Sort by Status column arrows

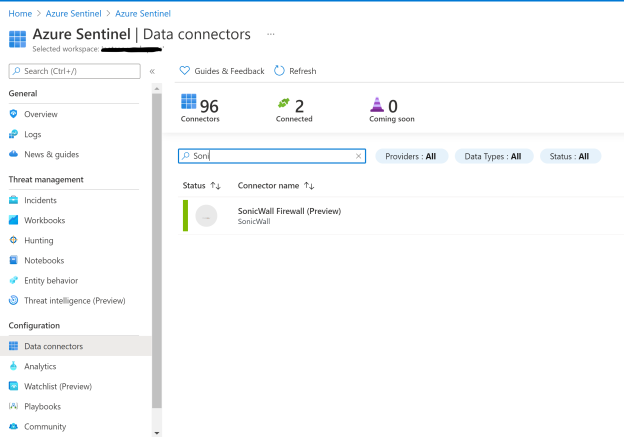(x=216, y=186)
